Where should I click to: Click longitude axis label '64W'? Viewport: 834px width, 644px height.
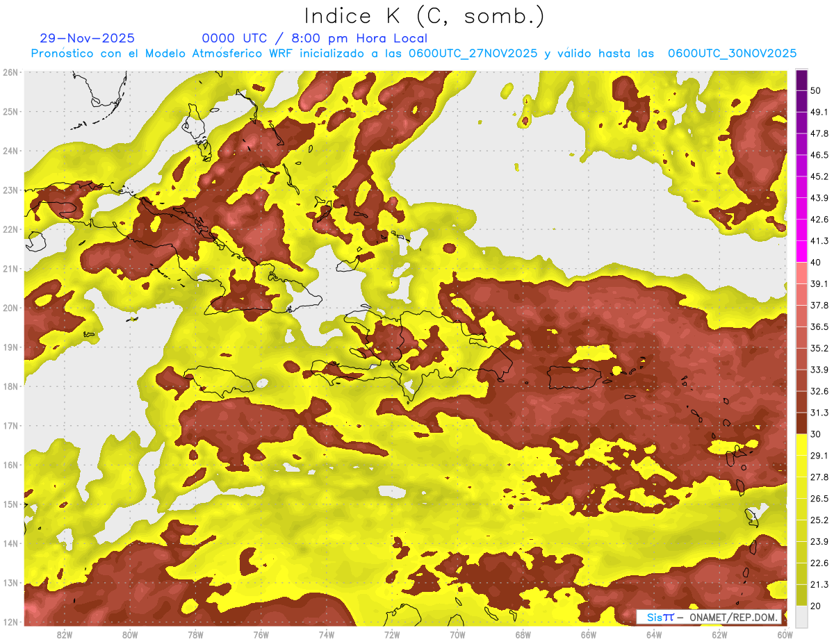pos(654,635)
